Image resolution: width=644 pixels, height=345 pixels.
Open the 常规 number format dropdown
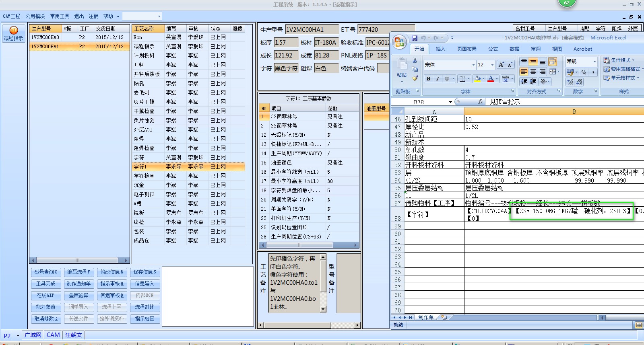pos(594,62)
